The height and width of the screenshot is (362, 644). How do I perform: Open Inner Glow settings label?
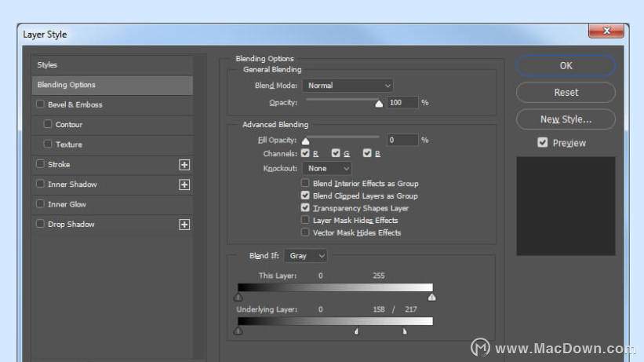click(x=67, y=204)
